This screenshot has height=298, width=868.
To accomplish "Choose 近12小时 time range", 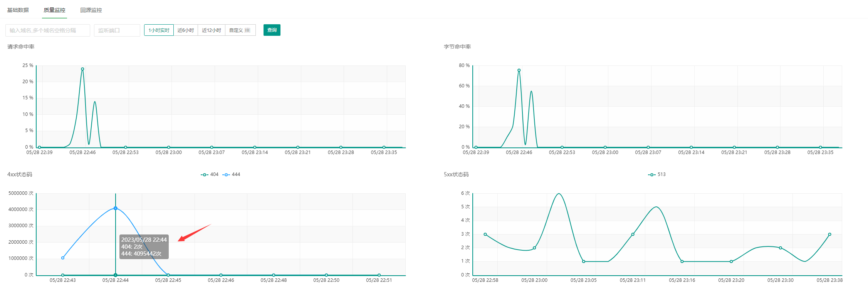I will (212, 30).
